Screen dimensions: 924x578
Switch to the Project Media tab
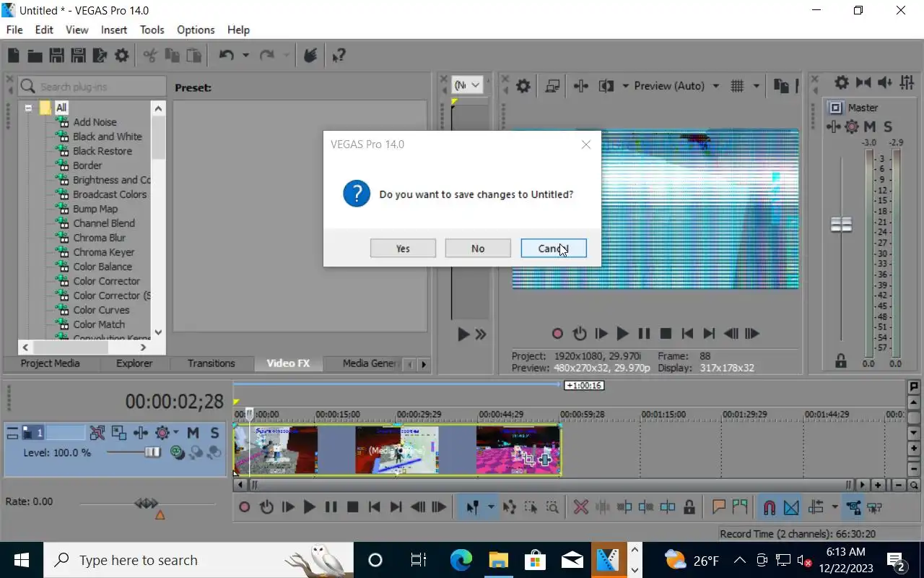[x=50, y=363]
